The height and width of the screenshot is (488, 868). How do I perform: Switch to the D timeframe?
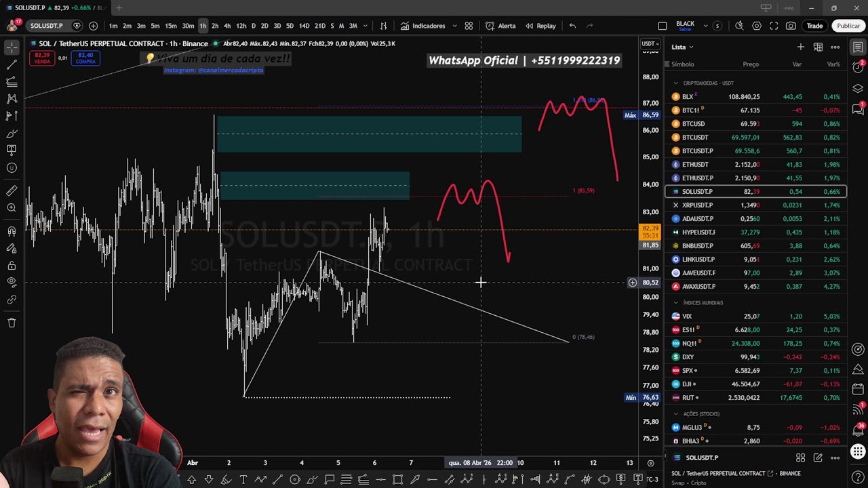tap(254, 26)
